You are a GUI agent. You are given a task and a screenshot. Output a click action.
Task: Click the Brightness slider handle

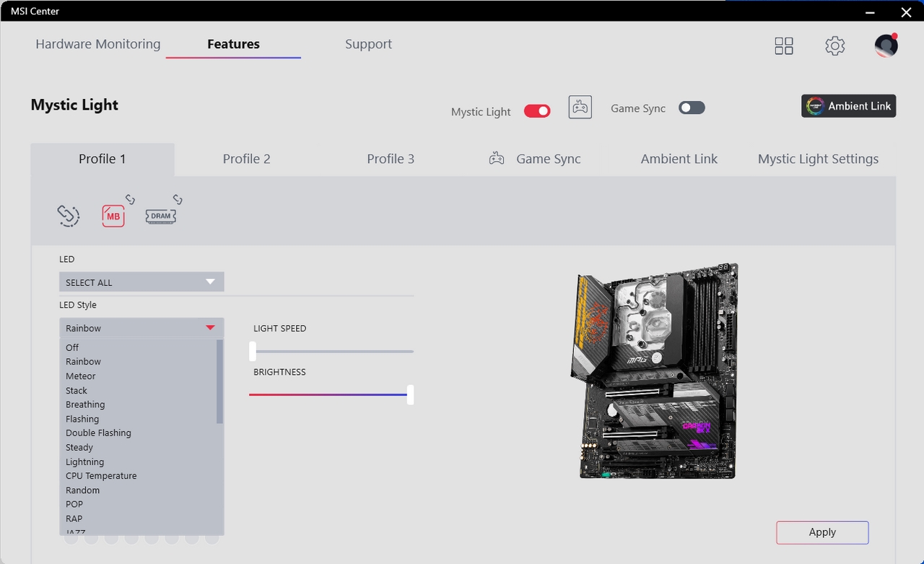click(410, 395)
